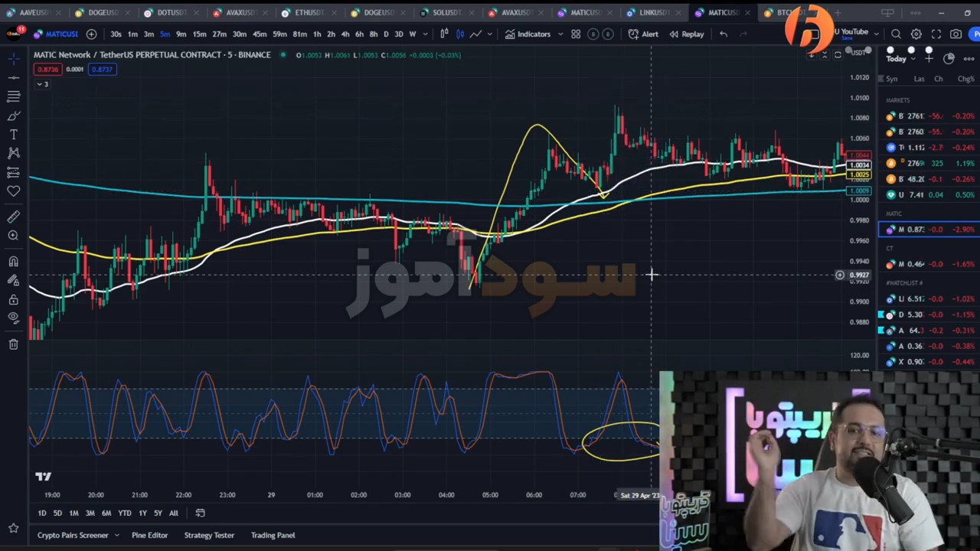Click the add symbol plus icon
This screenshot has height=551, width=980.
[91, 34]
